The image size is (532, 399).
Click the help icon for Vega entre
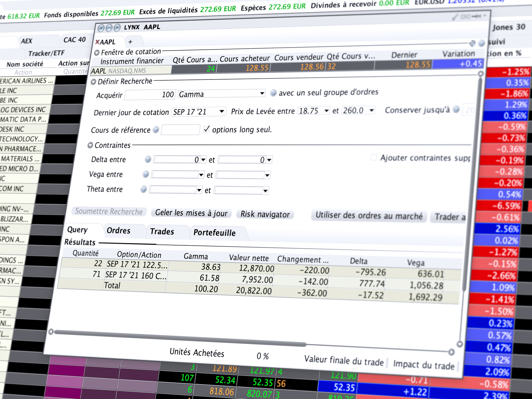(x=146, y=174)
